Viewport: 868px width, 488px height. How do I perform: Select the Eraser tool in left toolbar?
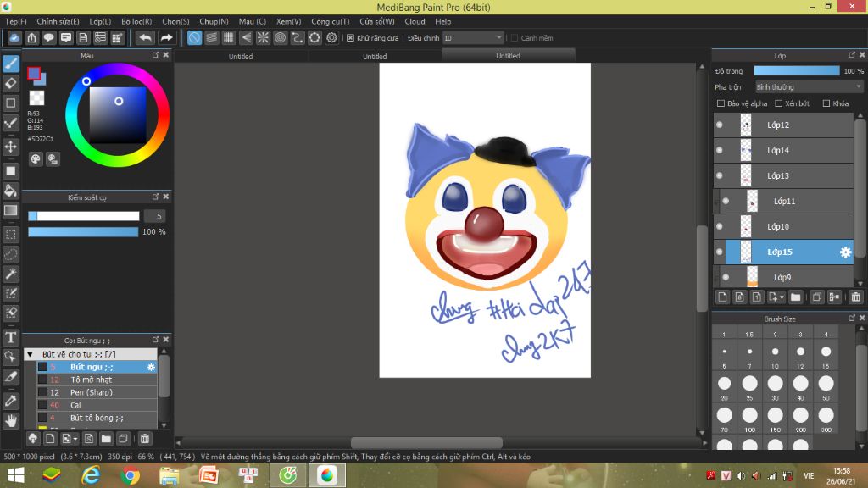[11, 83]
